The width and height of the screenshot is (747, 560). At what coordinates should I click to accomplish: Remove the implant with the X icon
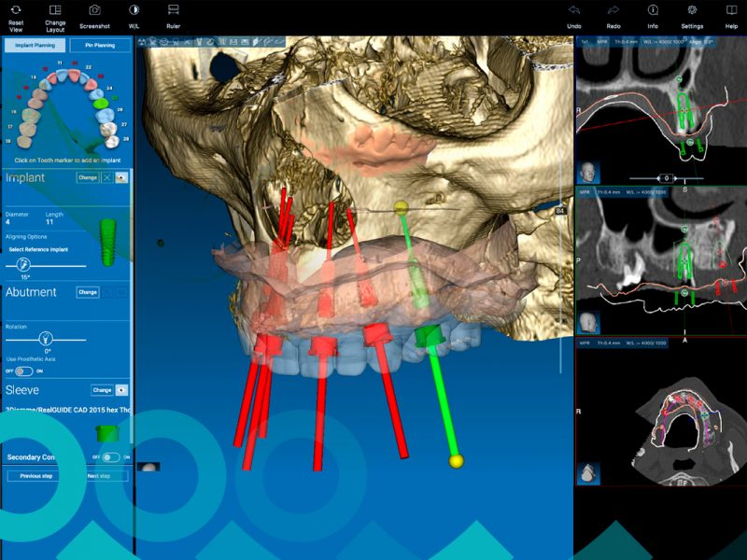pyautogui.click(x=107, y=177)
